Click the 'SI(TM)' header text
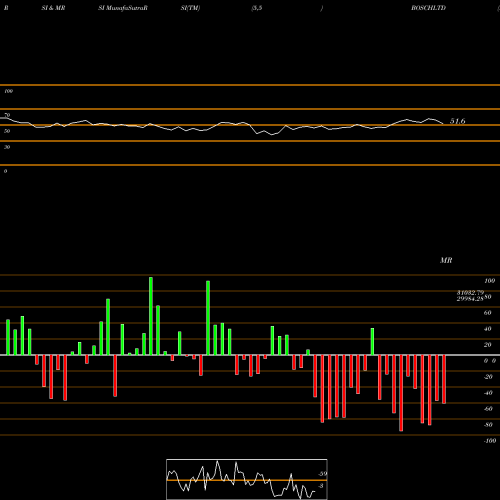500x500 pixels. (x=190, y=8)
